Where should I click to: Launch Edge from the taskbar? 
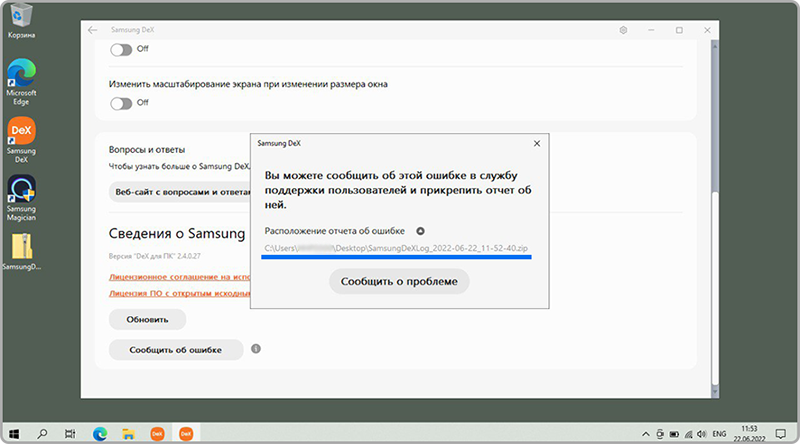point(99,434)
